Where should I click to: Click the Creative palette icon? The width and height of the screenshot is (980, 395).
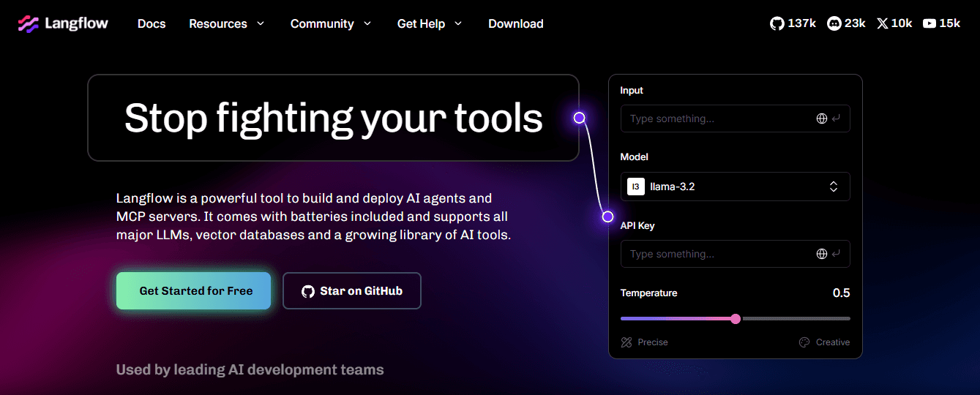(x=804, y=342)
